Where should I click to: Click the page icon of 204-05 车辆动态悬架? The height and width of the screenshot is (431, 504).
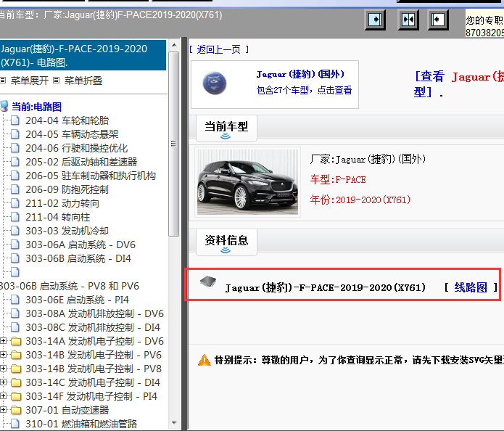pos(15,134)
